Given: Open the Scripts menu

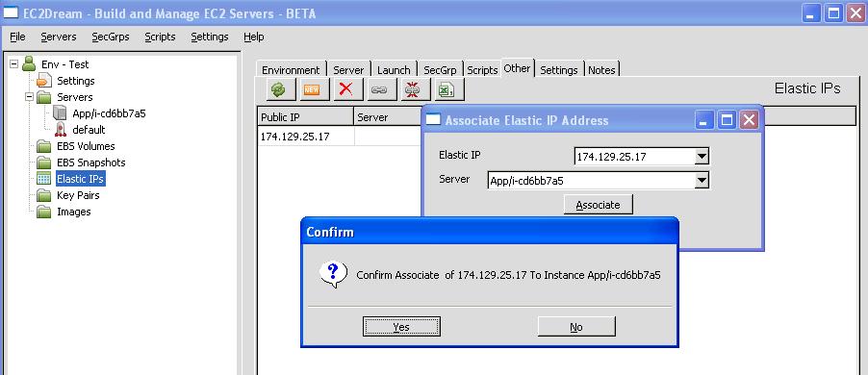Looking at the screenshot, I should coord(160,37).
